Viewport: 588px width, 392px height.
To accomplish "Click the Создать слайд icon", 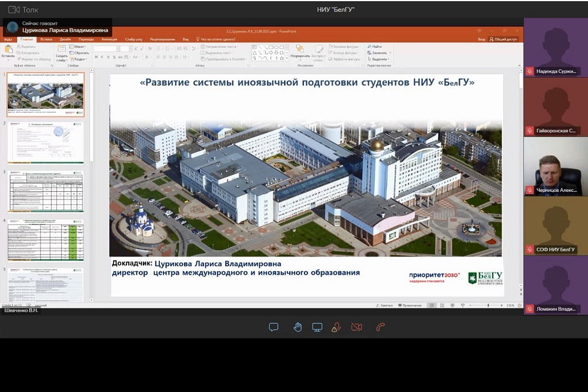I will [62, 52].
